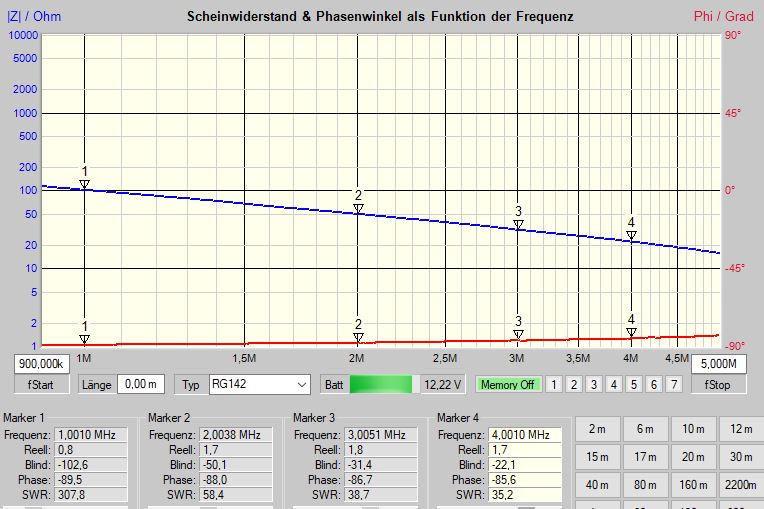Click marker 2 triangle on the blue impedance curve
Screen dimensions: 764x509
[x=358, y=209]
